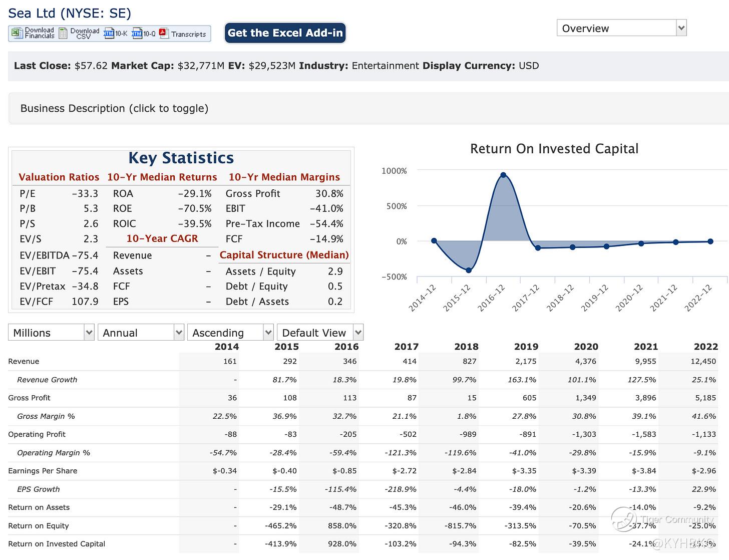Click the Market Cap $32,771M value

coord(201,66)
